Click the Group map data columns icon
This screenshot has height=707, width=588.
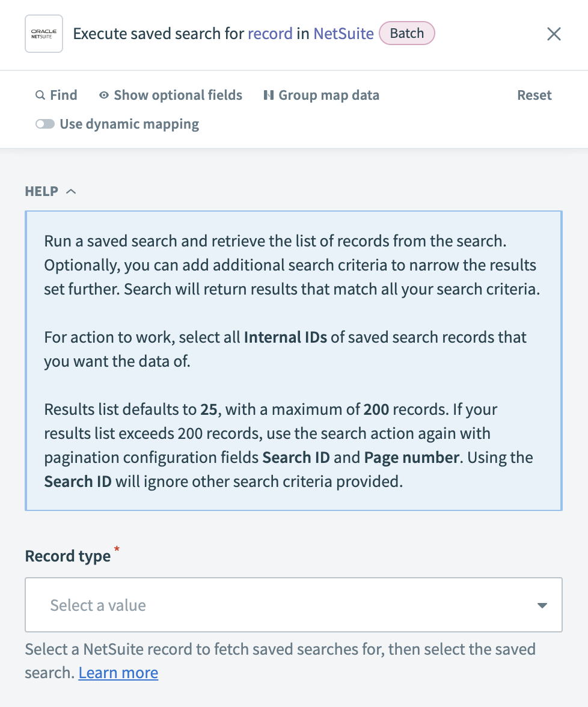268,95
